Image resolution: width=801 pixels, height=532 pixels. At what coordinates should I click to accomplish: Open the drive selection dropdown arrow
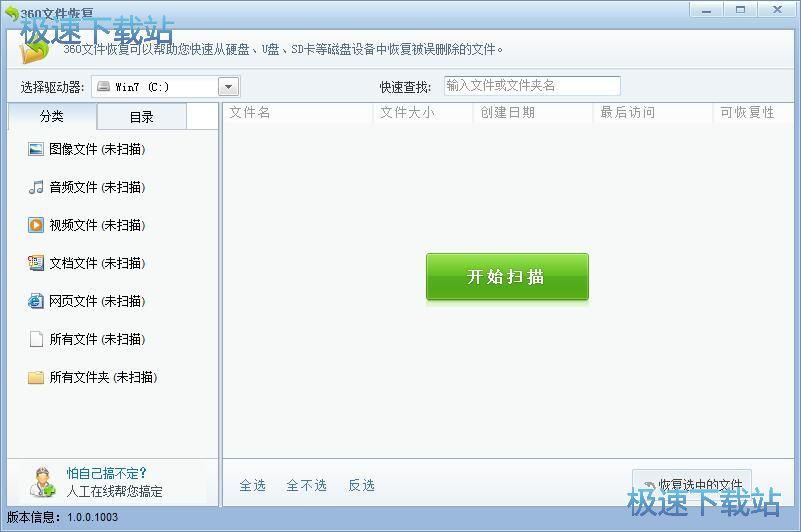(x=228, y=87)
